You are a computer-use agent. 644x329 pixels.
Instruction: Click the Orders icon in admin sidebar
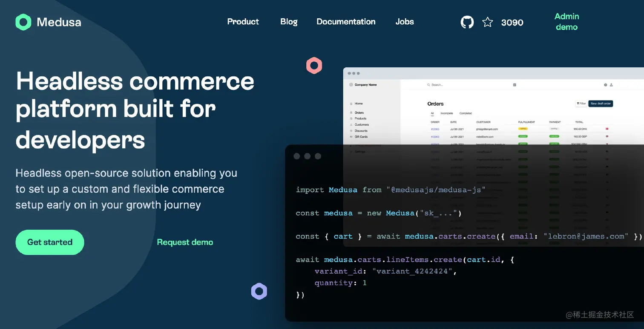pyautogui.click(x=351, y=113)
